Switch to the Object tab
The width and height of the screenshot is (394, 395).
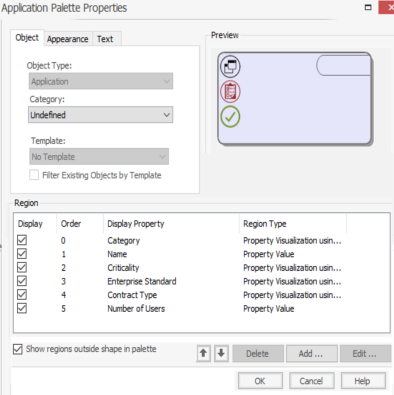(27, 38)
